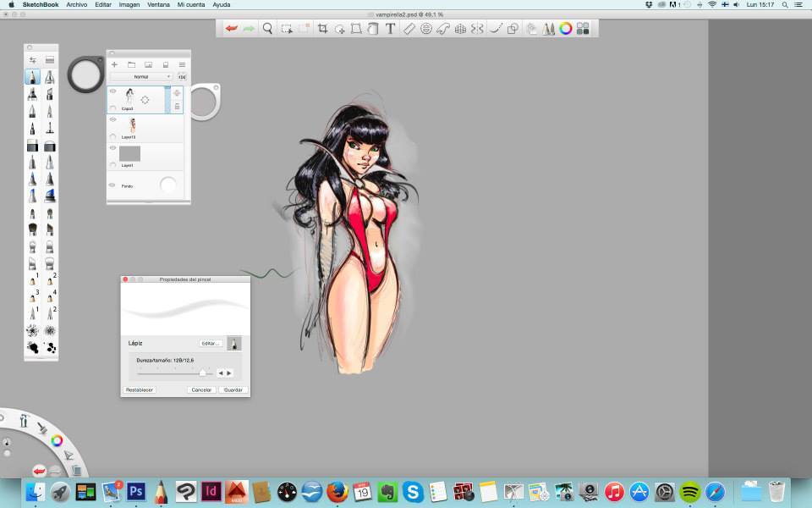812x508 pixels.
Task: Click the Editar... button in brush properties
Action: click(x=211, y=344)
